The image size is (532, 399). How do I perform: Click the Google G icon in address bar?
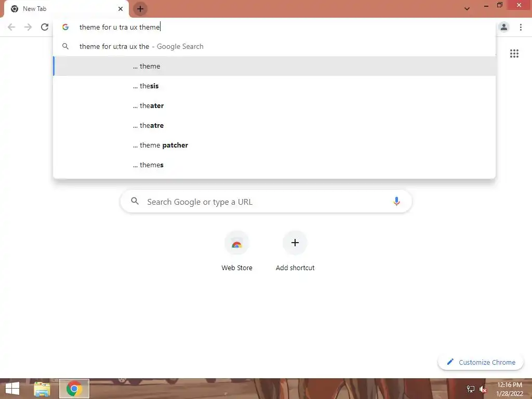pos(65,27)
